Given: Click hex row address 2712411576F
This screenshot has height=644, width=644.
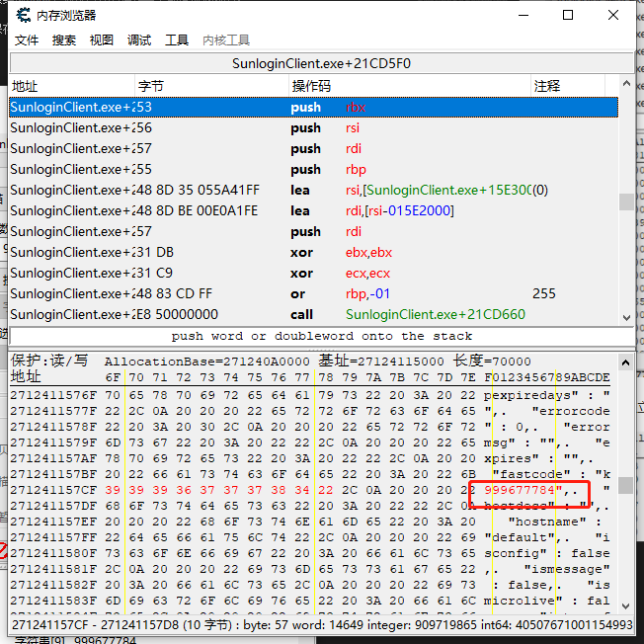Looking at the screenshot, I should (53, 395).
